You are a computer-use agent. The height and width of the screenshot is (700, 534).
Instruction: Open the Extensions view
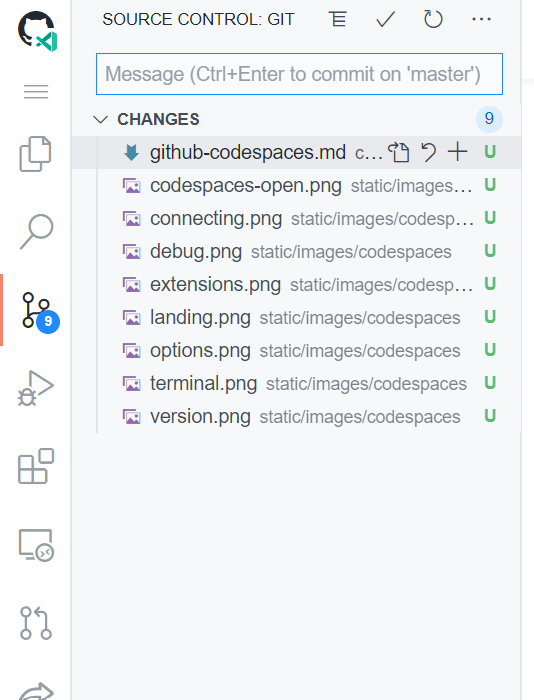point(36,466)
